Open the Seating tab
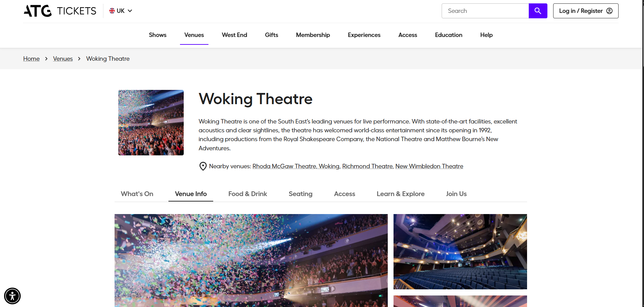644x307 pixels. point(300,194)
